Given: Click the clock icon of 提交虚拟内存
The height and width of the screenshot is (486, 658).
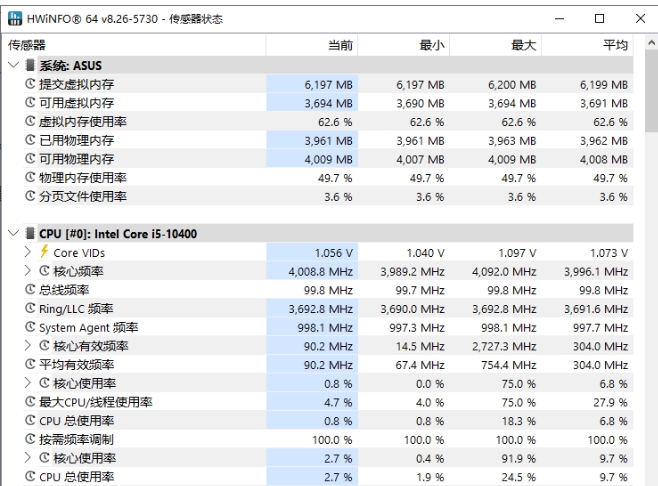Looking at the screenshot, I should pos(30,84).
